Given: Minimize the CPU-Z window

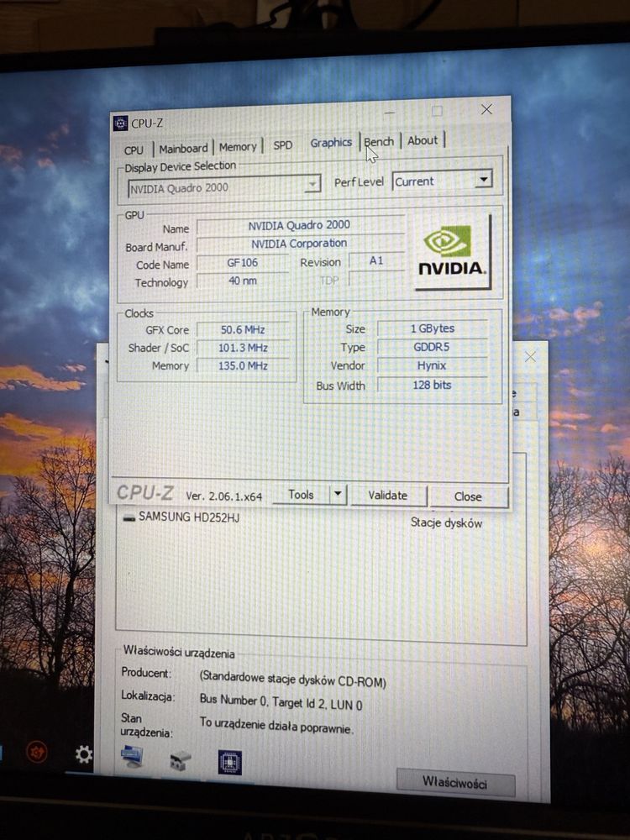Looking at the screenshot, I should [390, 113].
